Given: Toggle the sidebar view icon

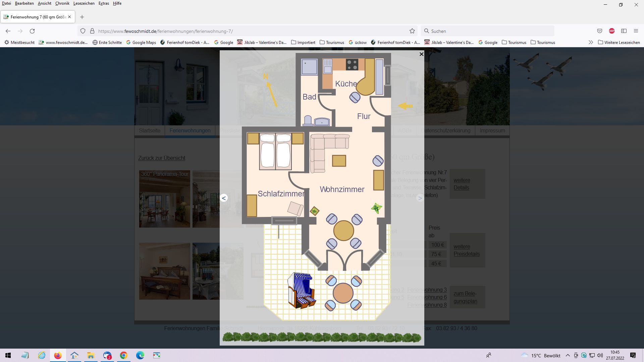Looking at the screenshot, I should pos(624,31).
